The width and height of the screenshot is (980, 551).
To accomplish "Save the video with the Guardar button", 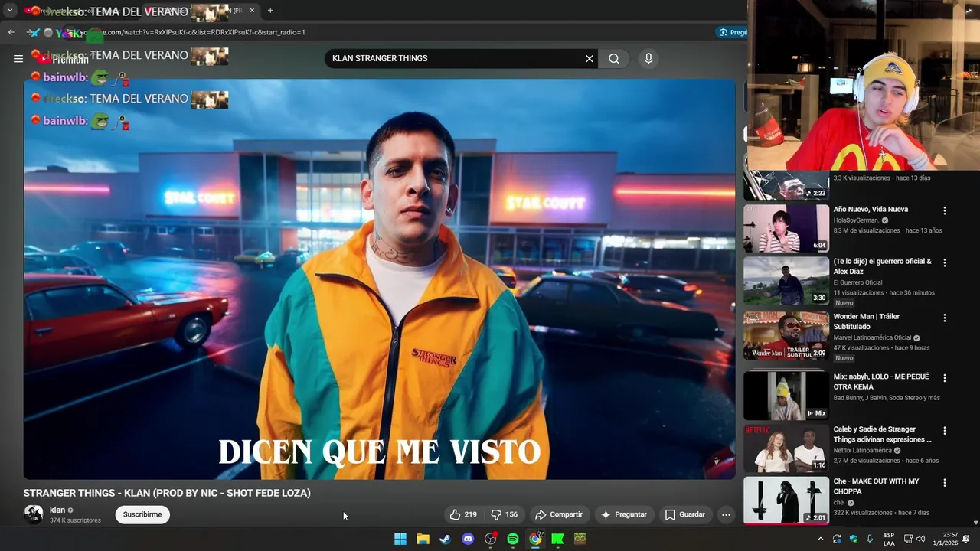I will (684, 514).
